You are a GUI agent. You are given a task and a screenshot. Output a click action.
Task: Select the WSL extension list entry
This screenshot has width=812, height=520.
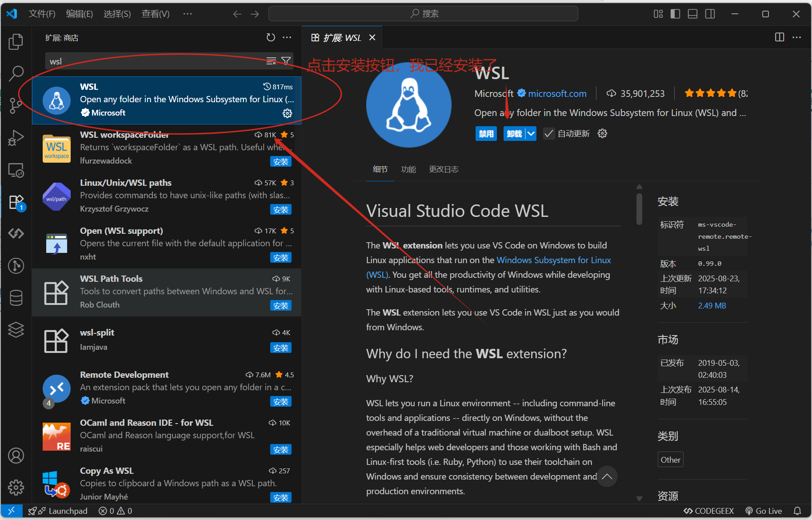point(167,100)
